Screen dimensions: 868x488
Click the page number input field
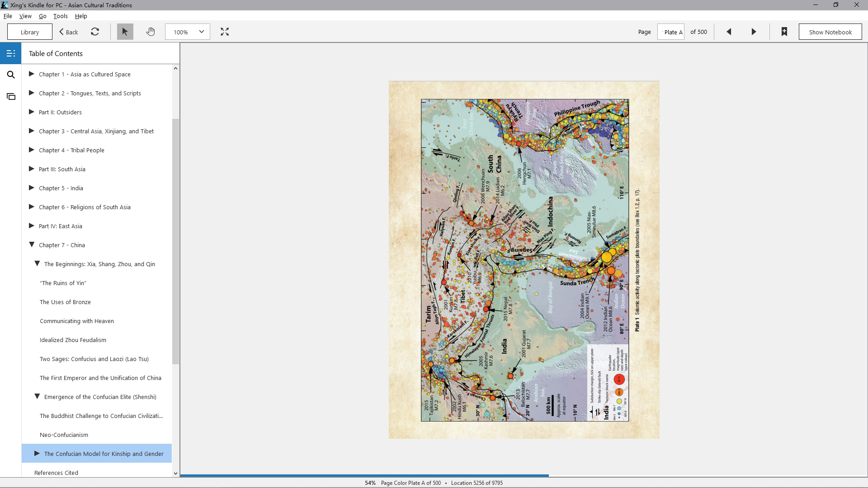click(670, 32)
